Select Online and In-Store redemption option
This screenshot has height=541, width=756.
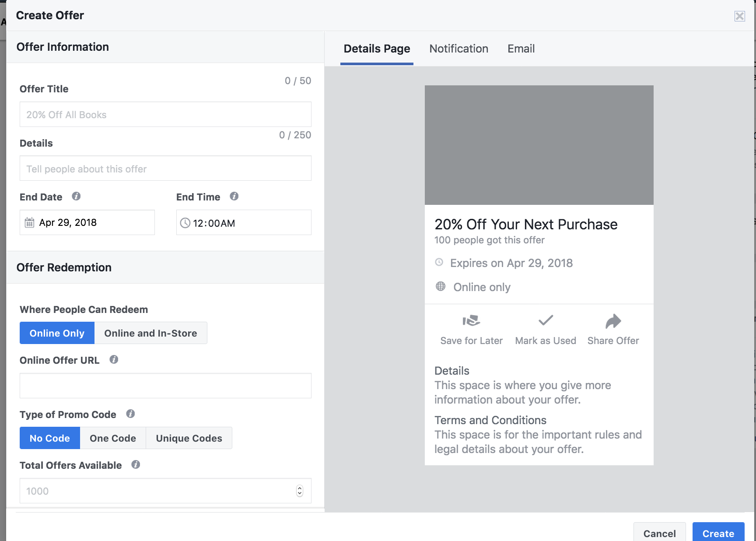150,333
